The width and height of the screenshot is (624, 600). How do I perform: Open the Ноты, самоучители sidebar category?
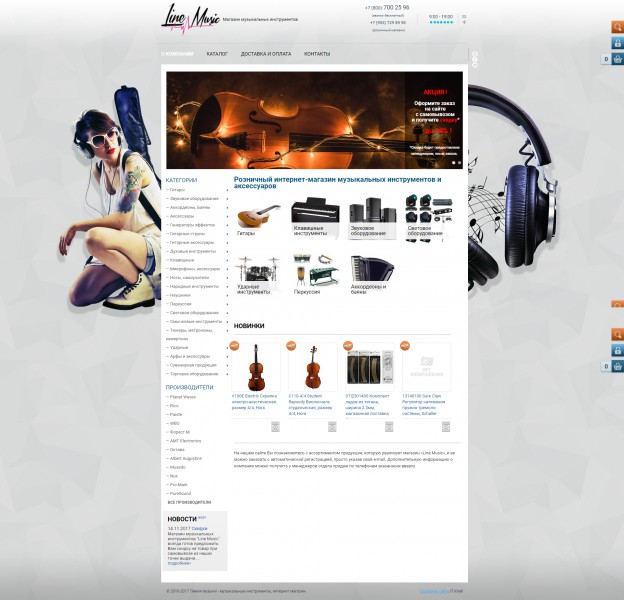pos(189,278)
